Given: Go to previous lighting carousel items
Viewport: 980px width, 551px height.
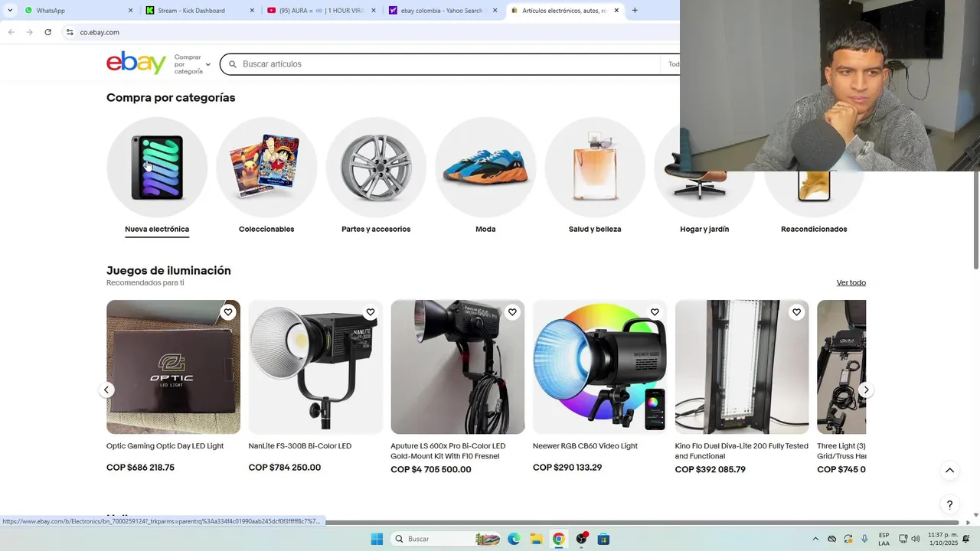Looking at the screenshot, I should click(107, 390).
